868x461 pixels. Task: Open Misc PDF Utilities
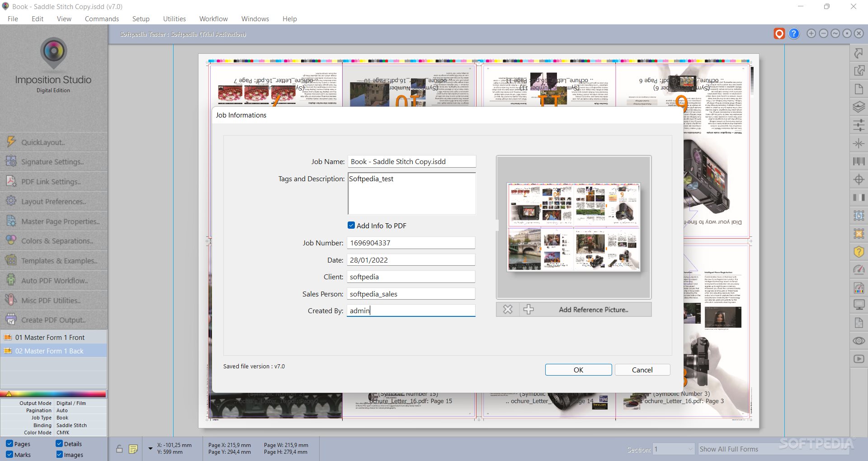point(53,300)
